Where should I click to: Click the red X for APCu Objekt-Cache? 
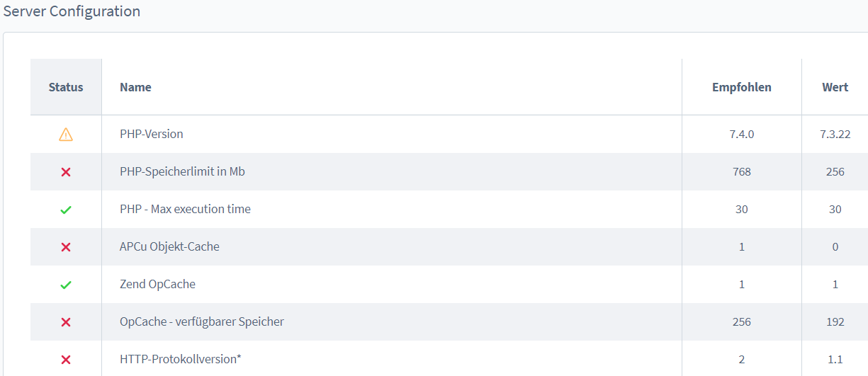pos(66,247)
